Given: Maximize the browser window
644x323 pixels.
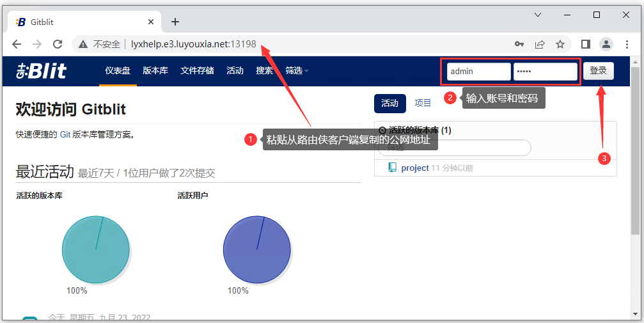Looking at the screenshot, I should (597, 15).
